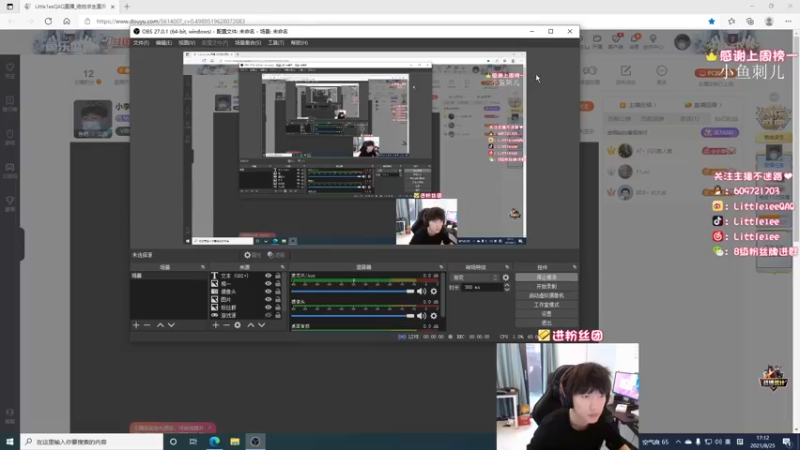
Task: Click the 停止推流 stop streaming button
Action: pyautogui.click(x=546, y=277)
